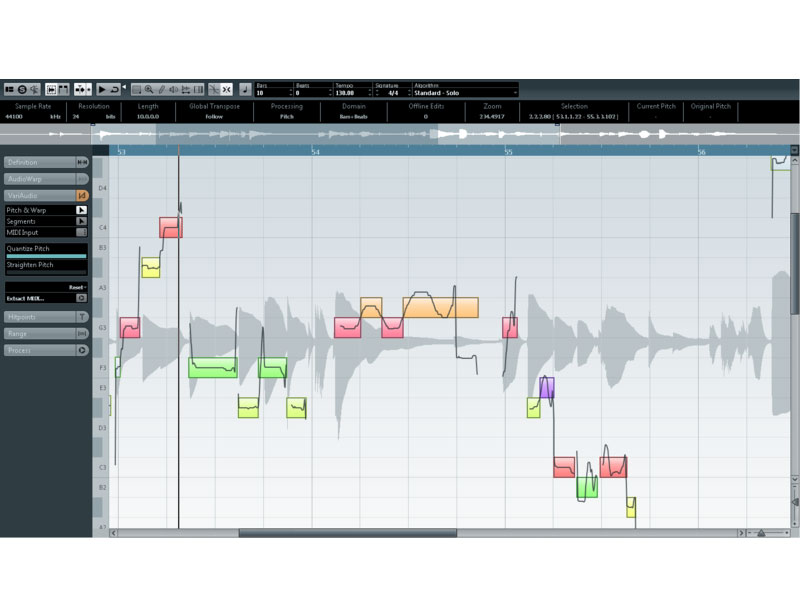Enable the Acoustic Feedback speaker icon

click(x=34, y=86)
